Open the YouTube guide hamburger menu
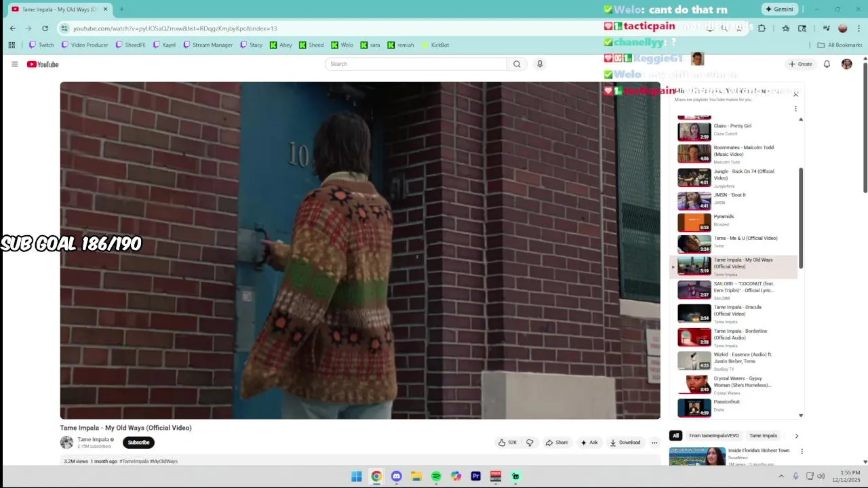This screenshot has height=488, width=868. click(14, 64)
